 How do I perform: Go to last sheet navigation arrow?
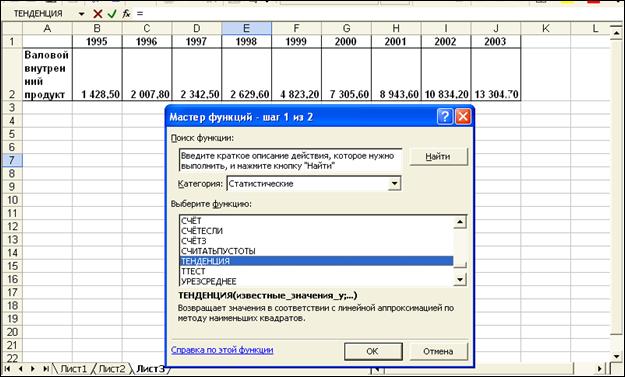pos(46,369)
